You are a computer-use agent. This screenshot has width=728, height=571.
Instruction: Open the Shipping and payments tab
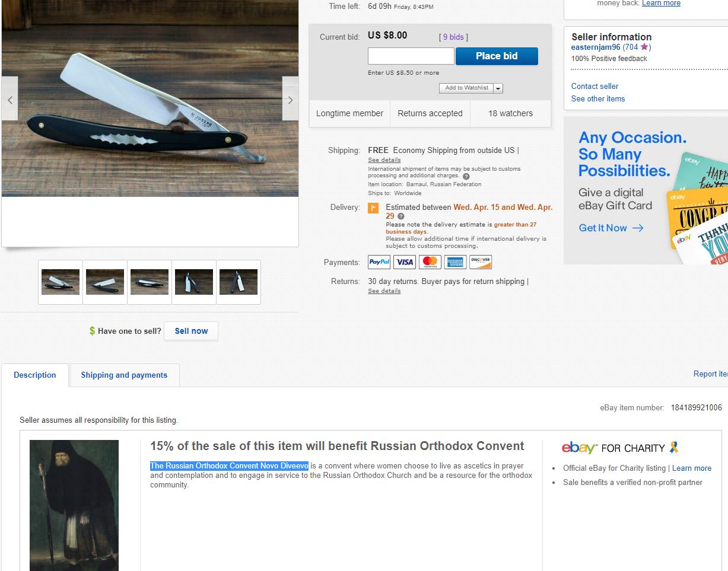(124, 375)
